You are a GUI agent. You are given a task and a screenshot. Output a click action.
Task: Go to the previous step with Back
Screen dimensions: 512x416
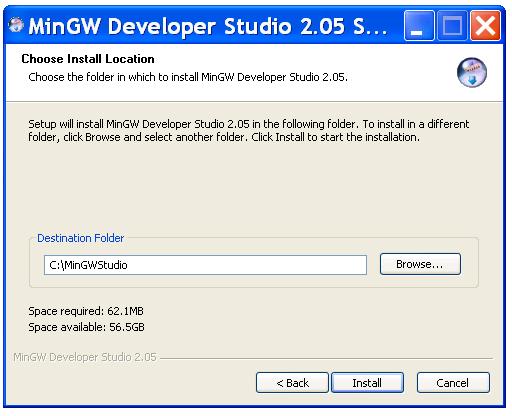pos(292,383)
